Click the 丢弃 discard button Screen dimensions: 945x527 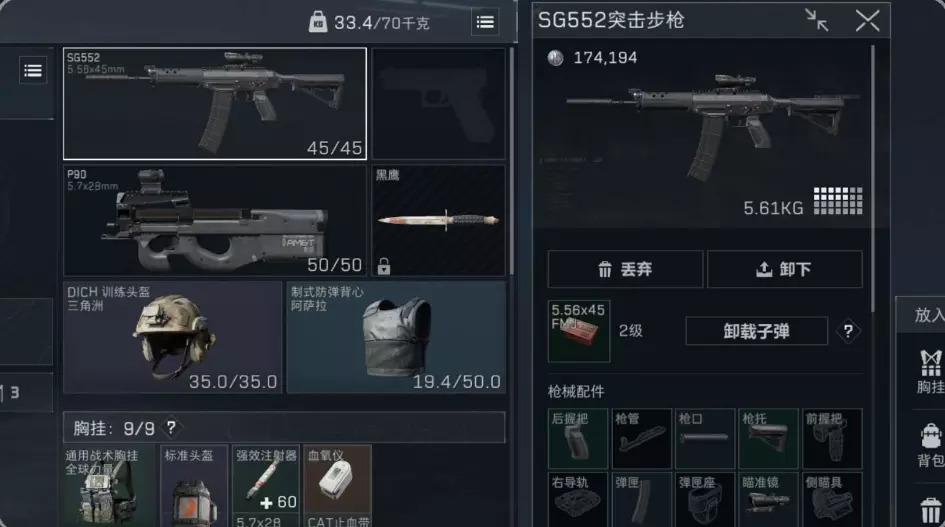(625, 269)
